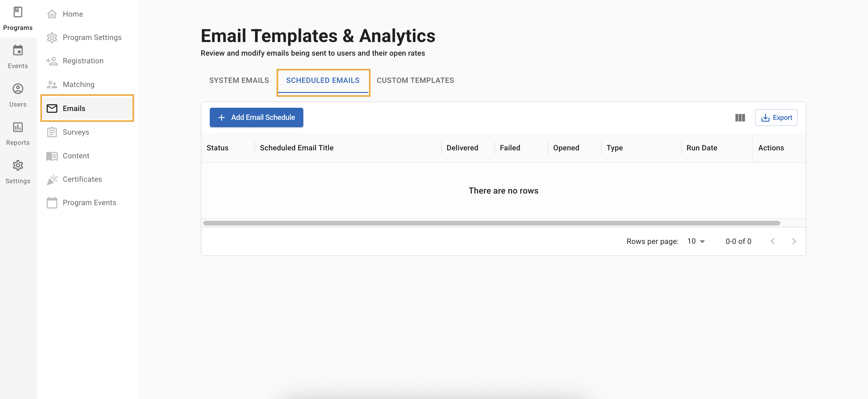This screenshot has width=868, height=399.
Task: Go to next page arrow
Action: click(794, 241)
